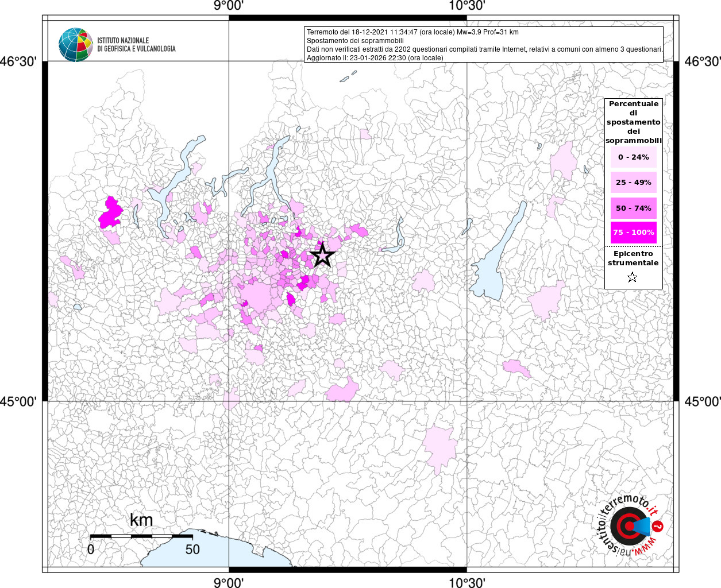Click the haisentitoilterremoto.it target logo
The image size is (721, 588).
coord(629,526)
